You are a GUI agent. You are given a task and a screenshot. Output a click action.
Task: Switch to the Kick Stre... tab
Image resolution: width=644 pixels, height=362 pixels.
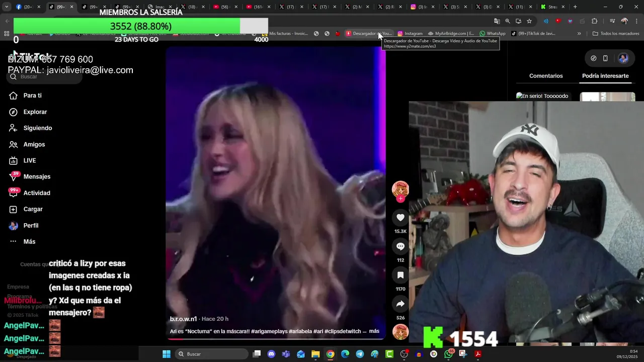pos(552,7)
